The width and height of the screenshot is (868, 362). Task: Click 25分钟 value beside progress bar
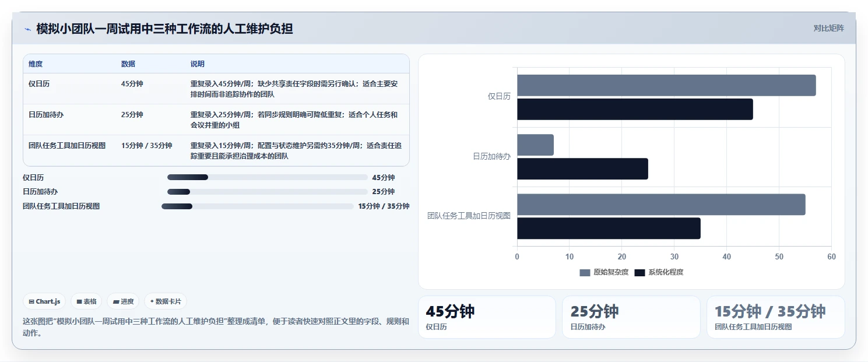tap(384, 192)
